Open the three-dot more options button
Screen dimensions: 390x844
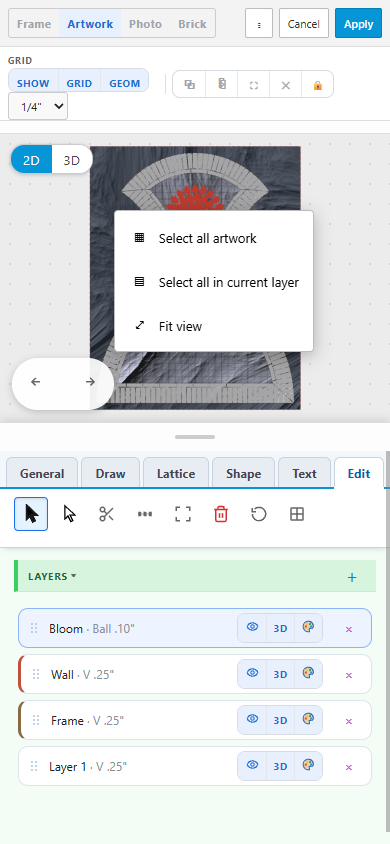(259, 24)
